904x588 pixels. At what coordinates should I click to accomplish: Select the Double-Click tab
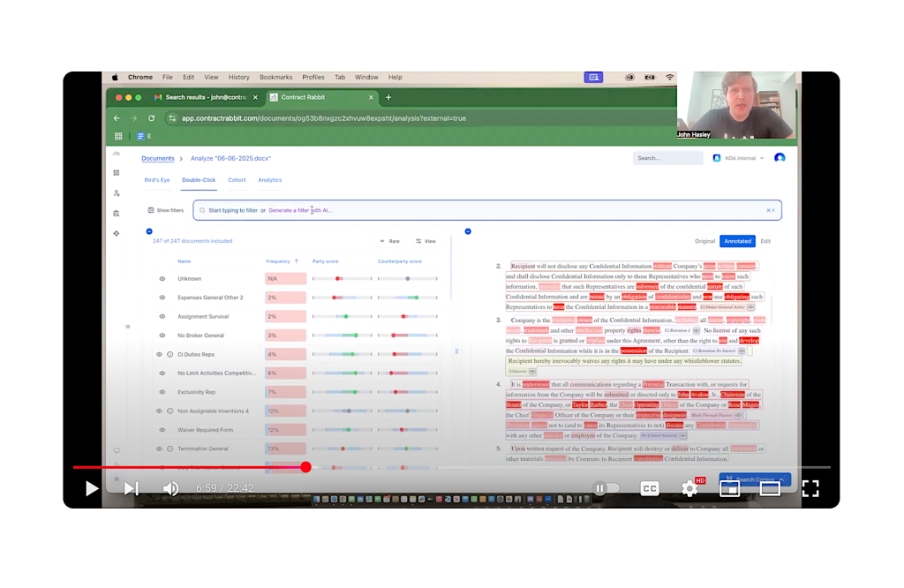click(x=199, y=180)
